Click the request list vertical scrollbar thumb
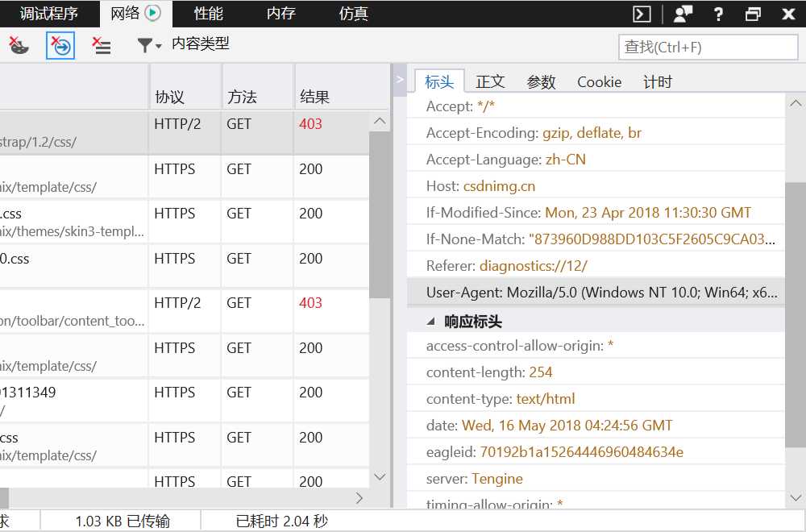Viewport: 806px width, 532px height. [380, 215]
